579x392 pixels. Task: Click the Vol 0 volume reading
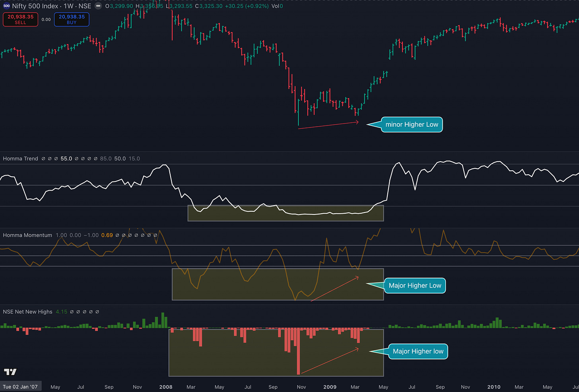click(277, 6)
